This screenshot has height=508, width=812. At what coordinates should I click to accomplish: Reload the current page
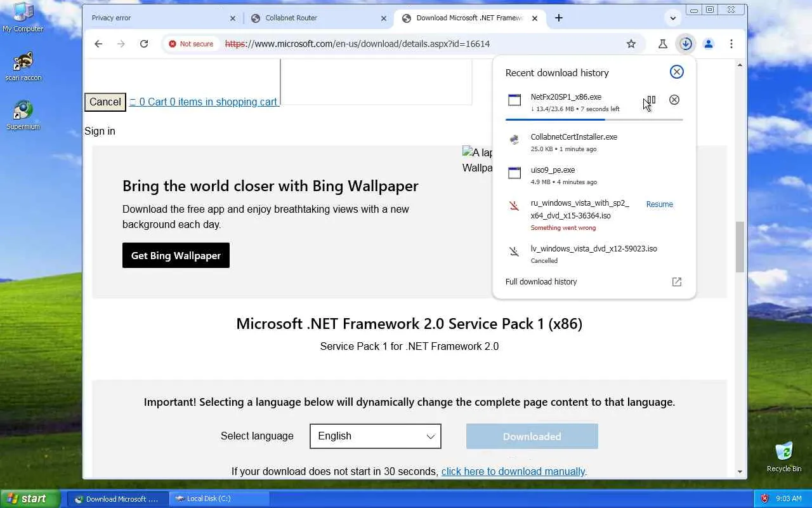click(x=144, y=44)
